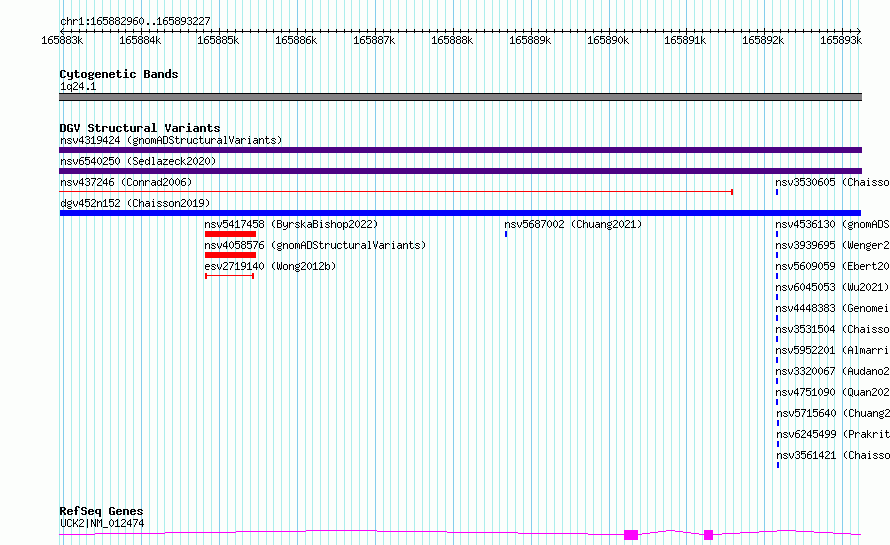Click the 165892k ruler tick label
This screenshot has width=890, height=545.
coord(763,40)
